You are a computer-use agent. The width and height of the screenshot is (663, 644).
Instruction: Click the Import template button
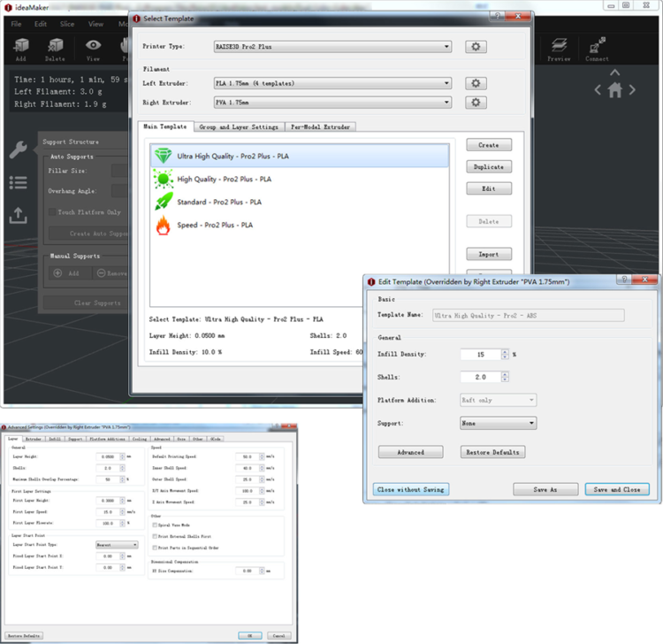[x=489, y=254]
